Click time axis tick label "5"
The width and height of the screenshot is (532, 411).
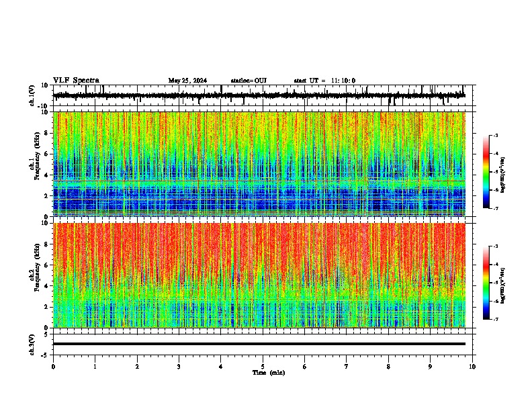coord(263,367)
